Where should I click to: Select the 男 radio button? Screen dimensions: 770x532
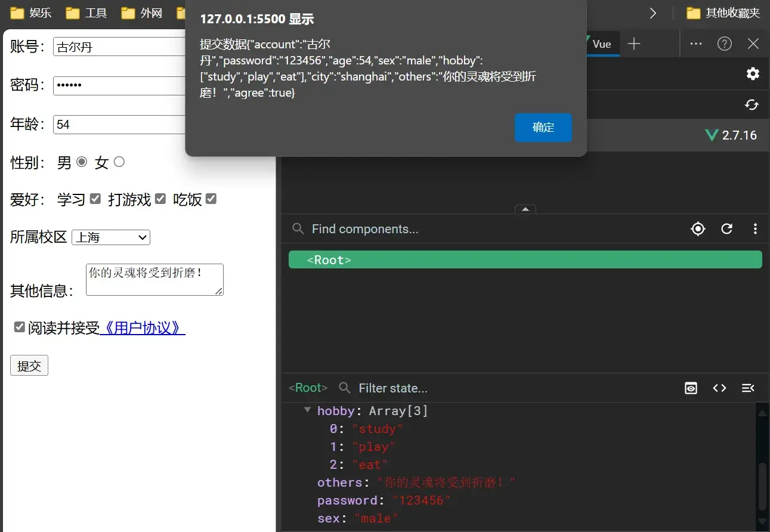(x=82, y=162)
